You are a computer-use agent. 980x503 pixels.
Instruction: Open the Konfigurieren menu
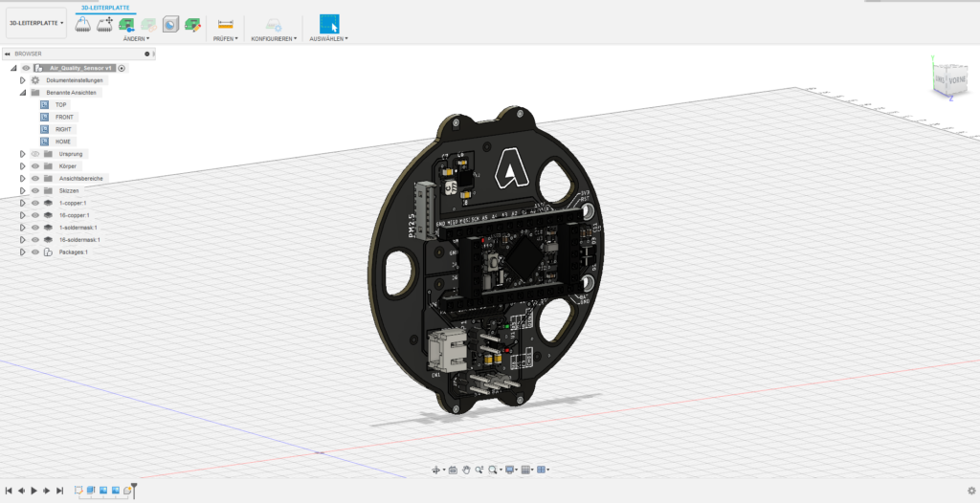tap(274, 39)
